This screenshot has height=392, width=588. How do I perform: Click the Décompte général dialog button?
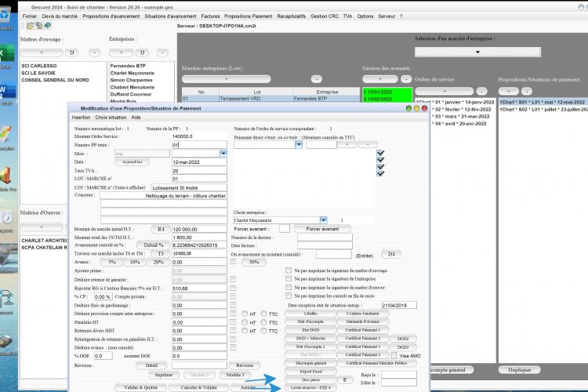click(311, 363)
